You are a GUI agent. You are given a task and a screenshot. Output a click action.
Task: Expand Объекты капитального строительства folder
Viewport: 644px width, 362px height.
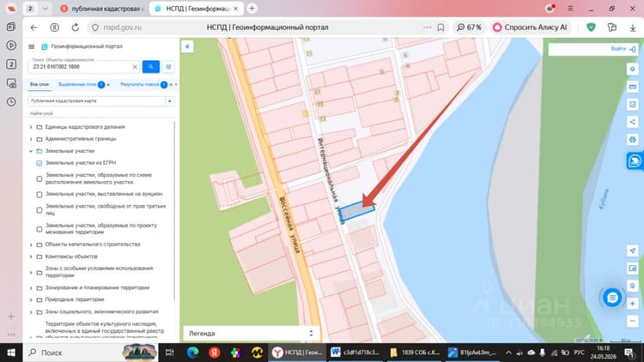31,244
